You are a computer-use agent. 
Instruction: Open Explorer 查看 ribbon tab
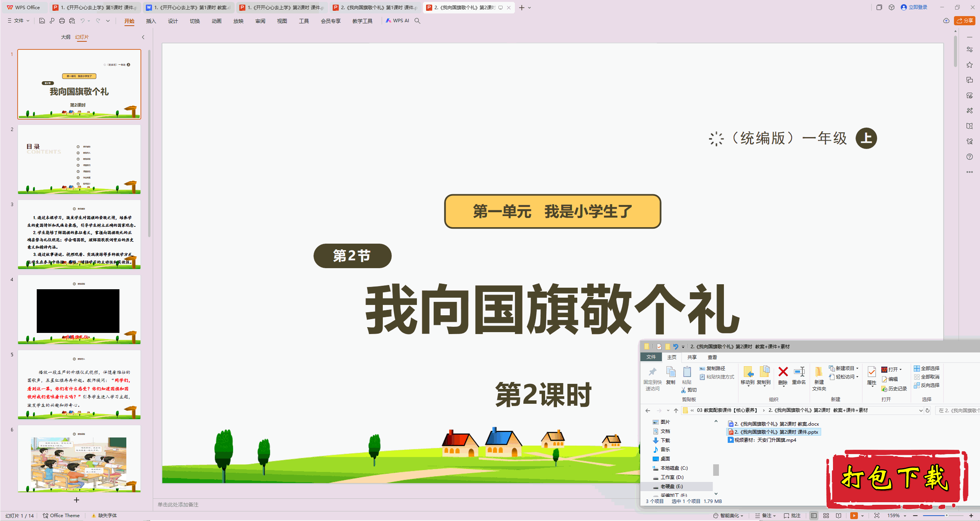pos(712,357)
